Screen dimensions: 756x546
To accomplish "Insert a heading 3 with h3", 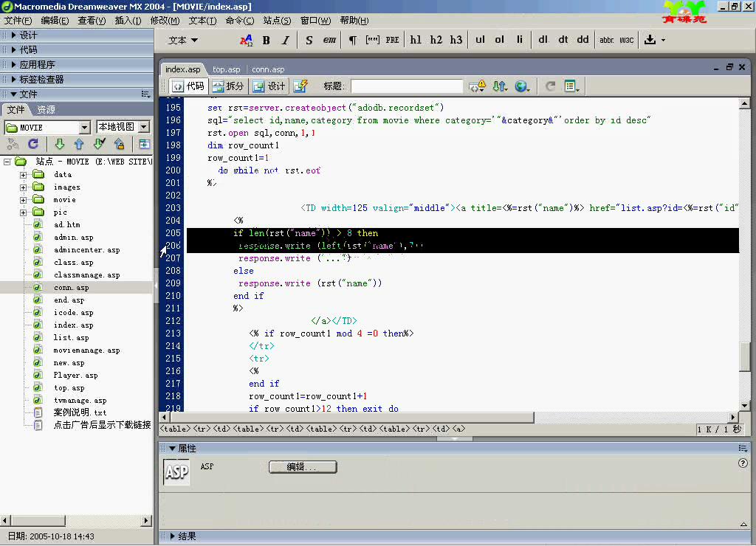I will 456,40.
